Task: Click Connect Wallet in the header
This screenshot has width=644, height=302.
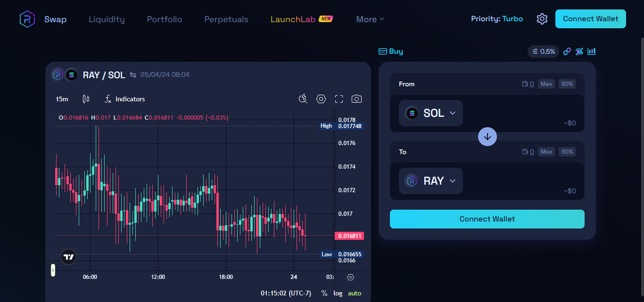Action: tap(591, 19)
